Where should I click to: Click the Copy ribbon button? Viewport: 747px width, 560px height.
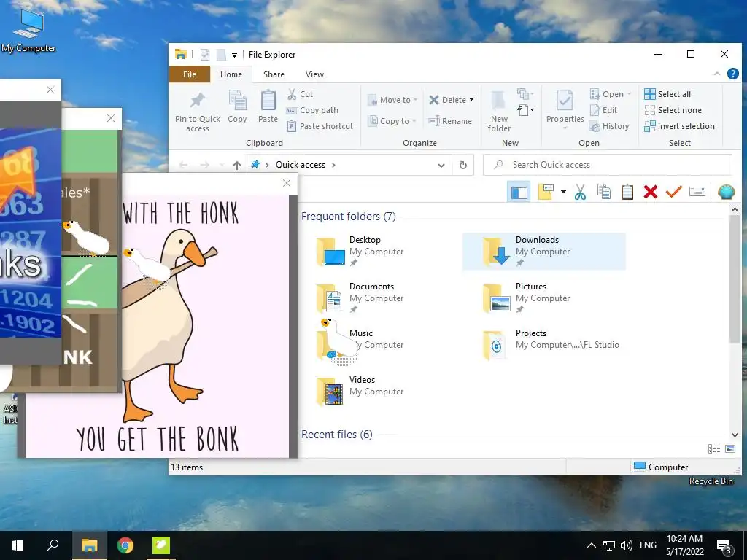click(237, 106)
